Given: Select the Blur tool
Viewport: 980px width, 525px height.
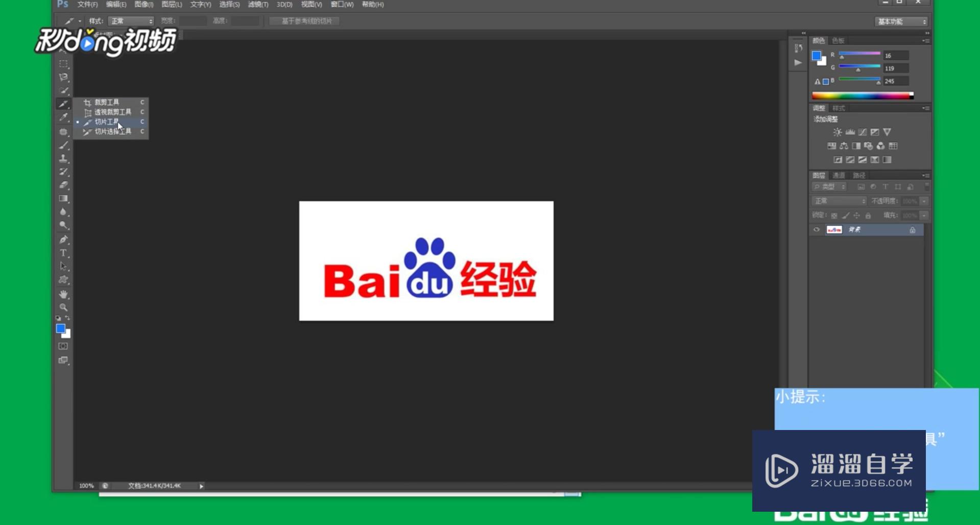Looking at the screenshot, I should [x=63, y=211].
